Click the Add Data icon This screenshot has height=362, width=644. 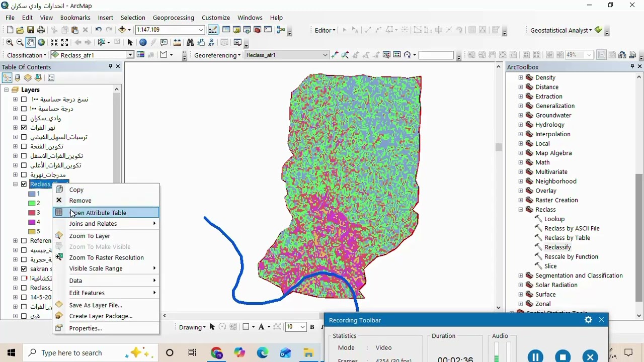point(122,30)
